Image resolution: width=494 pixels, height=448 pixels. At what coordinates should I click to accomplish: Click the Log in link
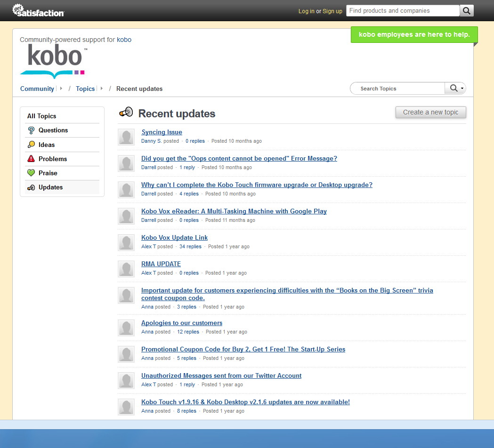click(306, 11)
